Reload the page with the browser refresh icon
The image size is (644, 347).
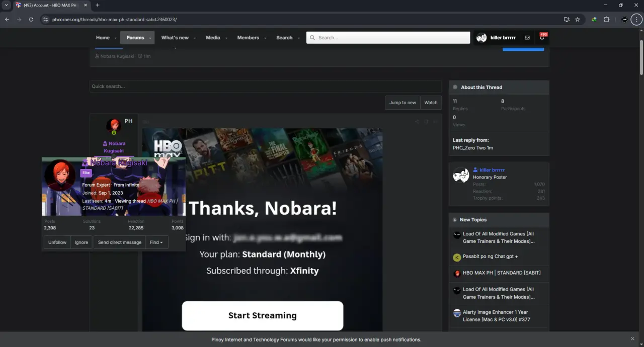(31, 19)
